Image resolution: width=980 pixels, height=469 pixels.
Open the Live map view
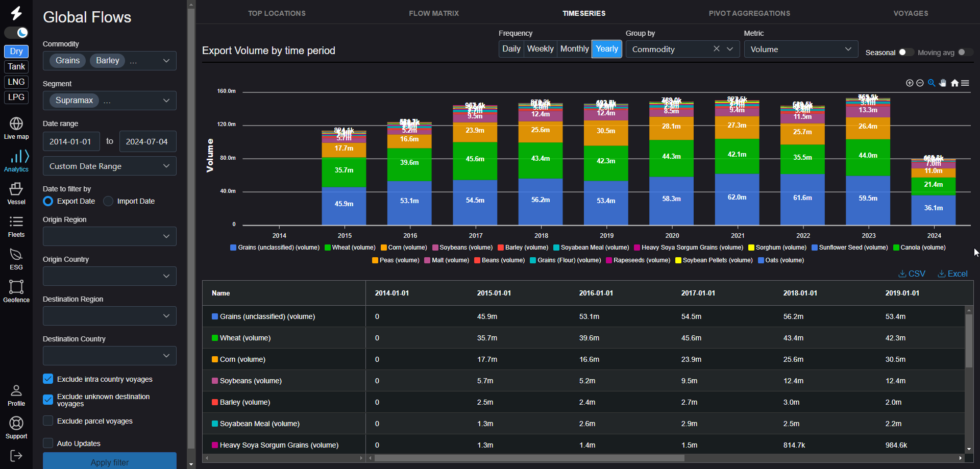coord(16,128)
